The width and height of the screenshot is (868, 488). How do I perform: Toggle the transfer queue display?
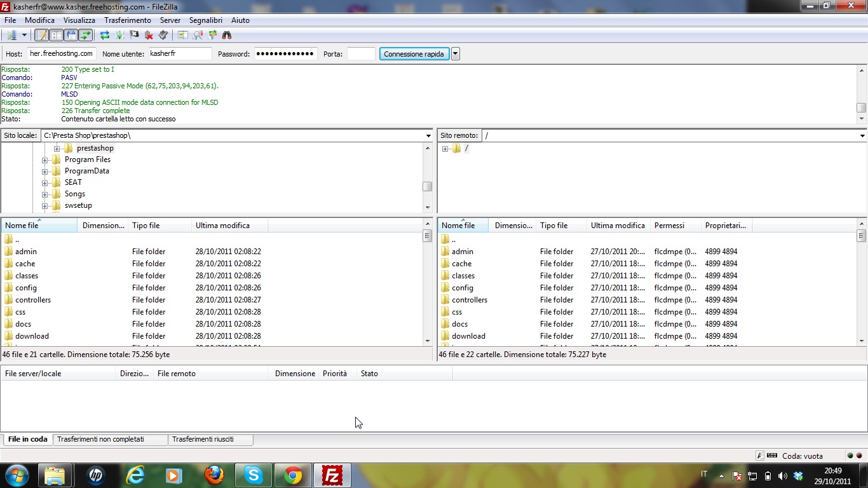tap(85, 36)
